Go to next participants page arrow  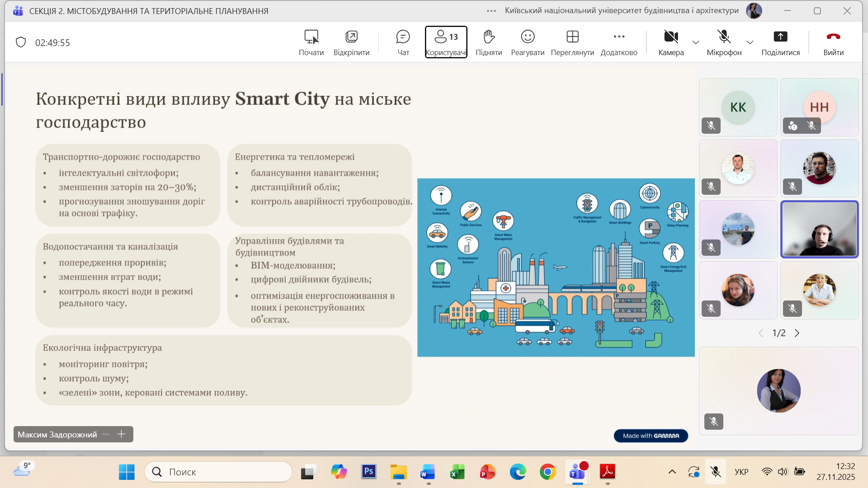(797, 333)
